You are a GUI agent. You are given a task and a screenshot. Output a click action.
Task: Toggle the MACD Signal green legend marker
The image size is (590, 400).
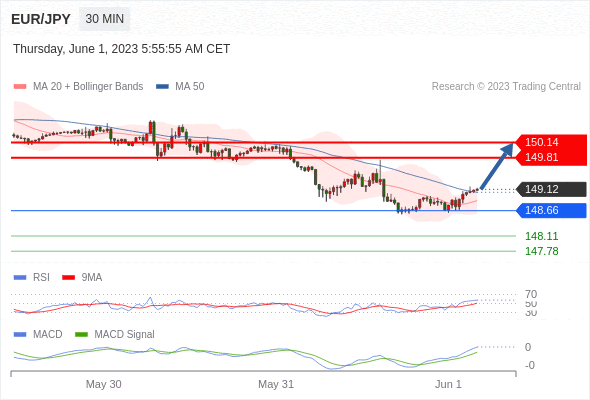pos(81,335)
